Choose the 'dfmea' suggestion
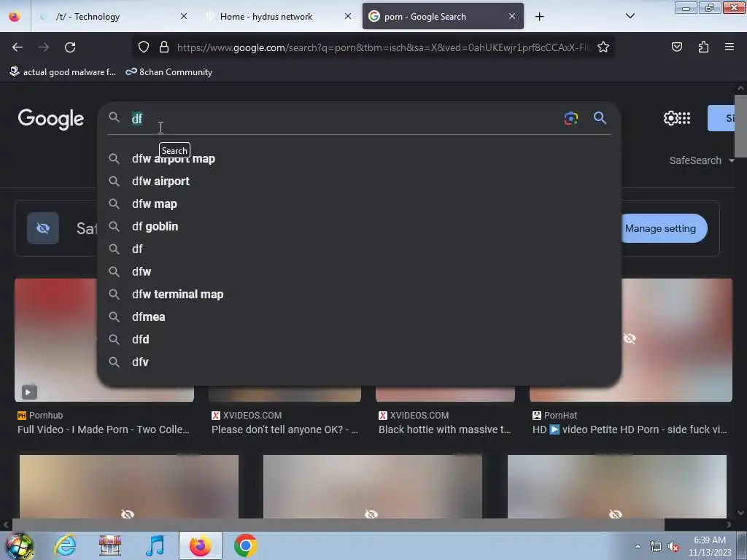The height and width of the screenshot is (560, 747). point(359,316)
